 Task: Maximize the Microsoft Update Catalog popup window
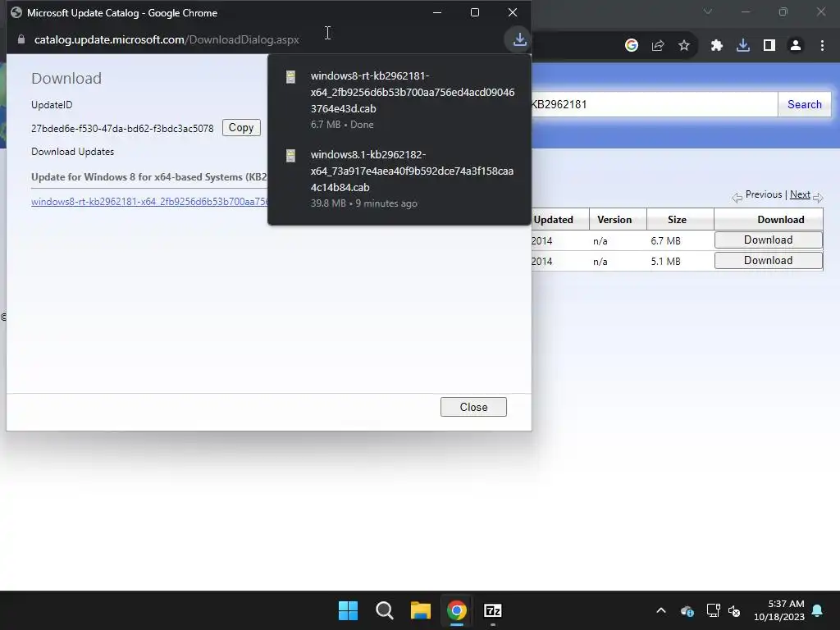tap(475, 12)
